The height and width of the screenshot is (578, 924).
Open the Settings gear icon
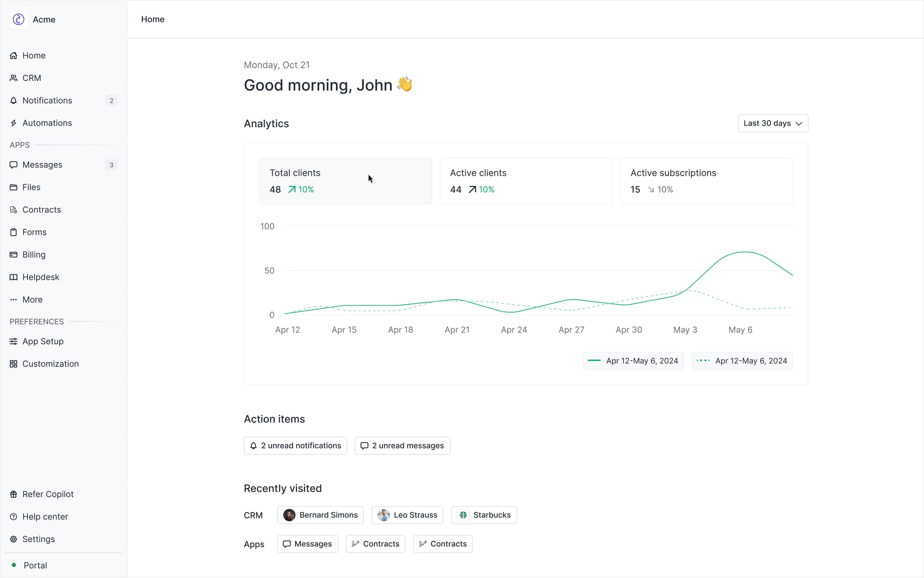coord(13,539)
